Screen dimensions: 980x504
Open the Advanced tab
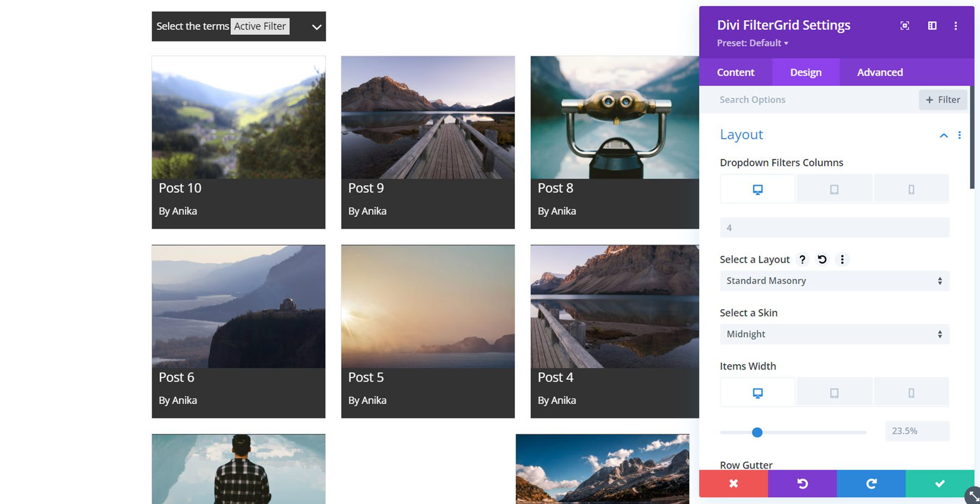(x=879, y=72)
